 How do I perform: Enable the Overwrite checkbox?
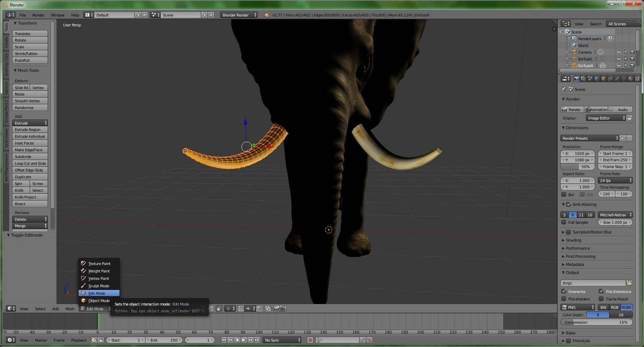(x=564, y=291)
